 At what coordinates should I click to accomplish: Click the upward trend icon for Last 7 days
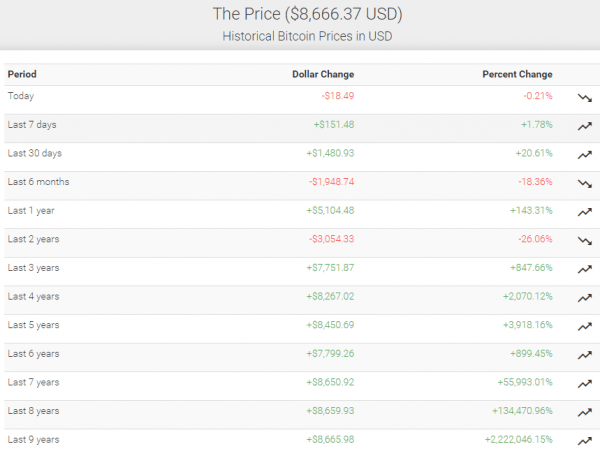tap(585, 126)
